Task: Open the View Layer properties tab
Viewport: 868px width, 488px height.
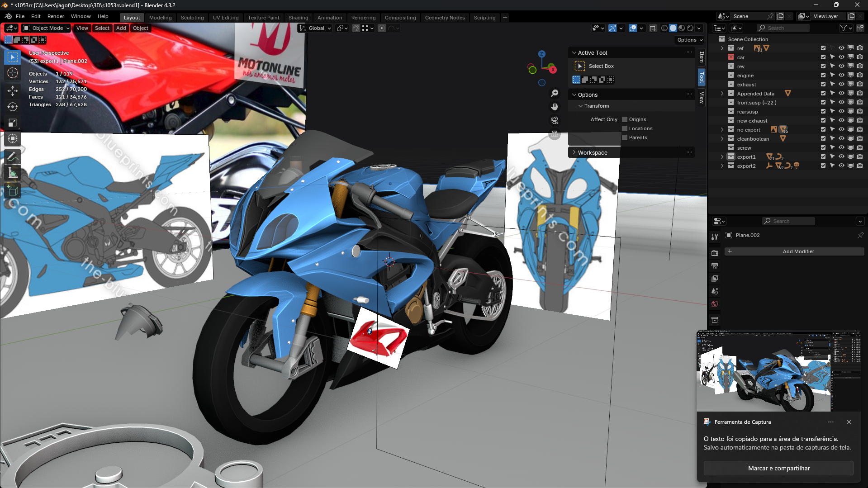Action: (x=715, y=279)
